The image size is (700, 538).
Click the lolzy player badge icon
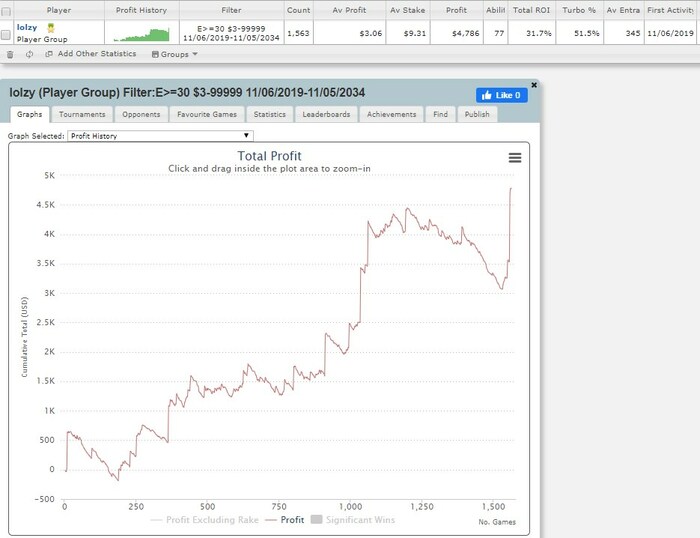click(x=51, y=28)
